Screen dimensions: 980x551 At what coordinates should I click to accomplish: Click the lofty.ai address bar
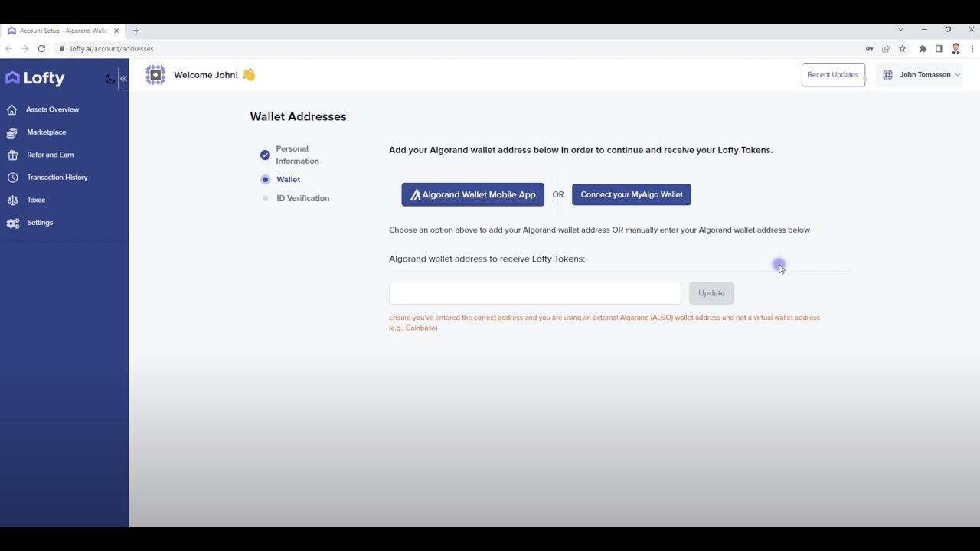[x=459, y=49]
